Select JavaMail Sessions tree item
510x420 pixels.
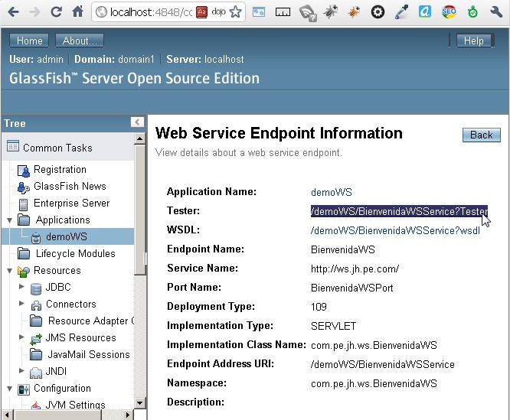[89, 354]
